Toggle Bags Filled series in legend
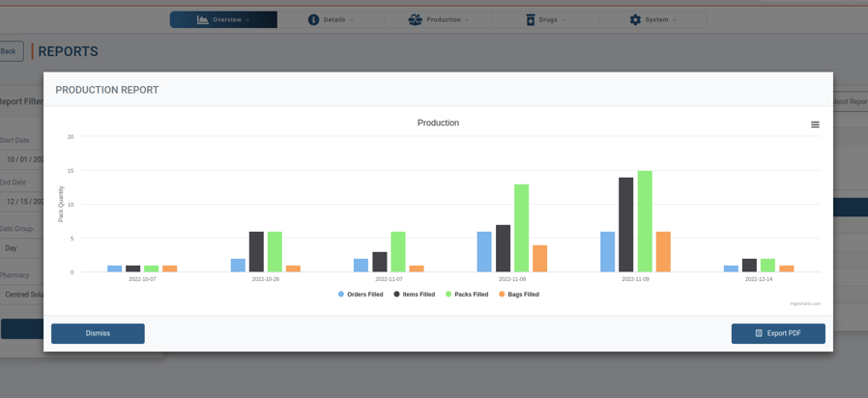 coord(519,295)
